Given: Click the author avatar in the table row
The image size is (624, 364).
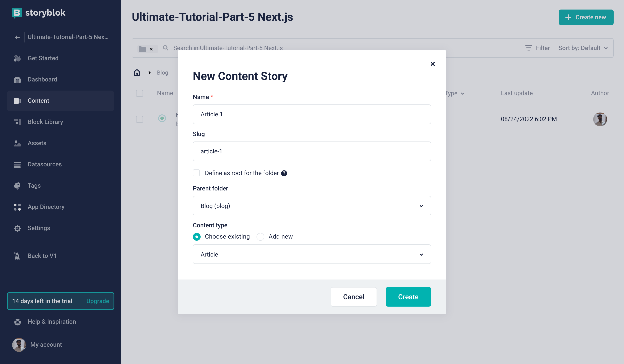Looking at the screenshot, I should pos(600,119).
